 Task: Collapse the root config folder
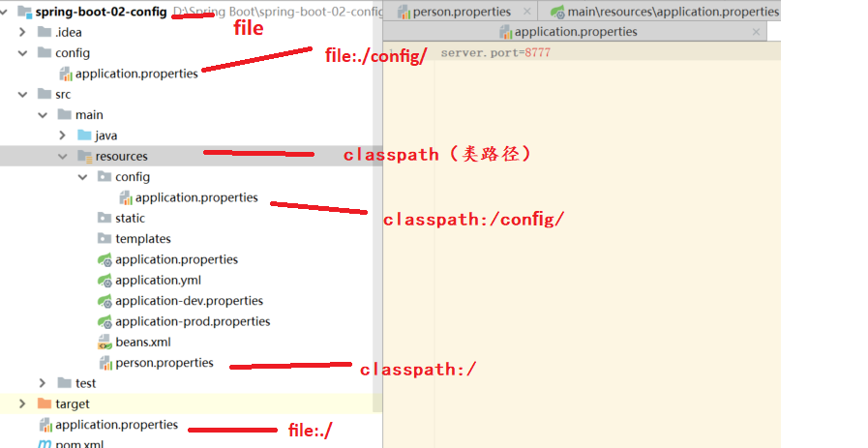pyautogui.click(x=22, y=53)
